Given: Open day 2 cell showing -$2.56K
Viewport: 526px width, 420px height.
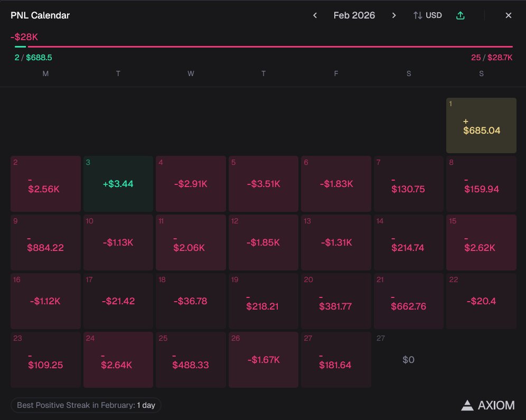Looking at the screenshot, I should click(45, 184).
